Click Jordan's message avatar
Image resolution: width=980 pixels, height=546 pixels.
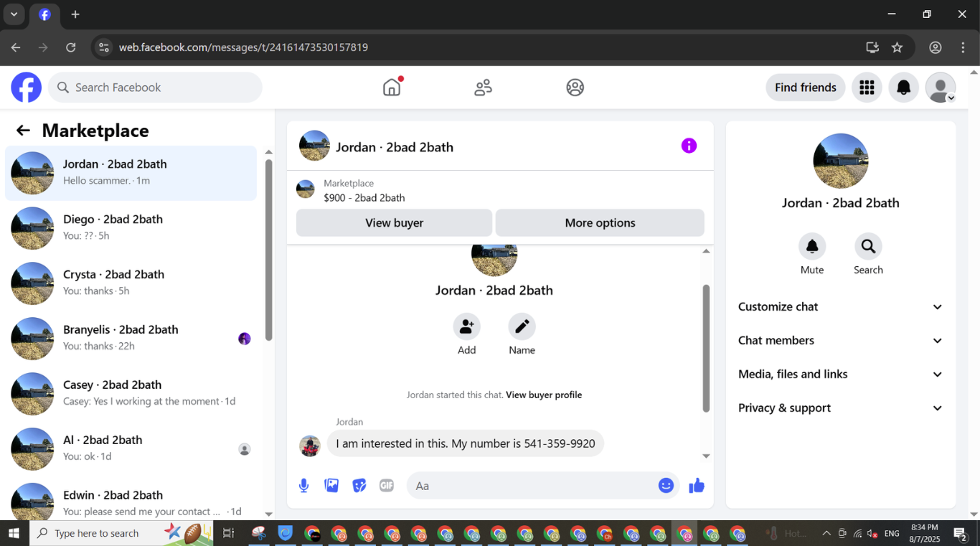point(310,446)
